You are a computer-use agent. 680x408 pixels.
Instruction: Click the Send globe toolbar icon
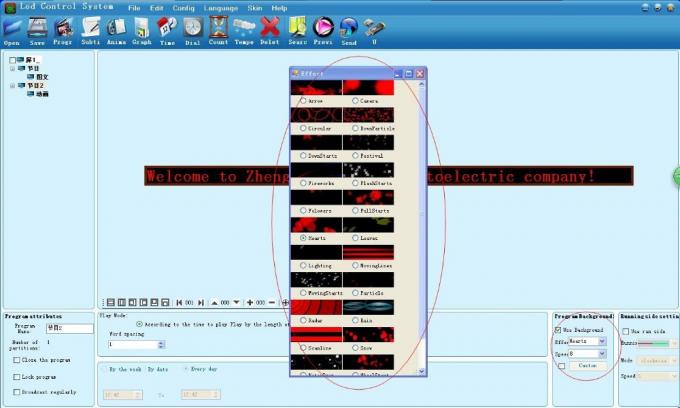[349, 28]
